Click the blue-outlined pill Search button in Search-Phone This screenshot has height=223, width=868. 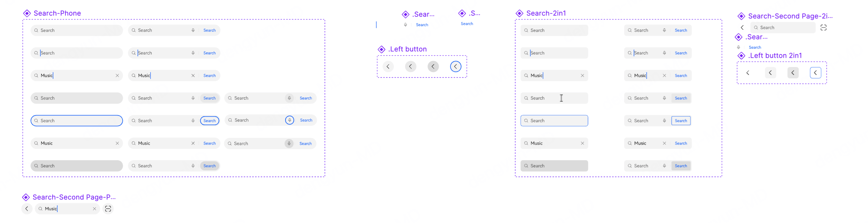click(210, 121)
